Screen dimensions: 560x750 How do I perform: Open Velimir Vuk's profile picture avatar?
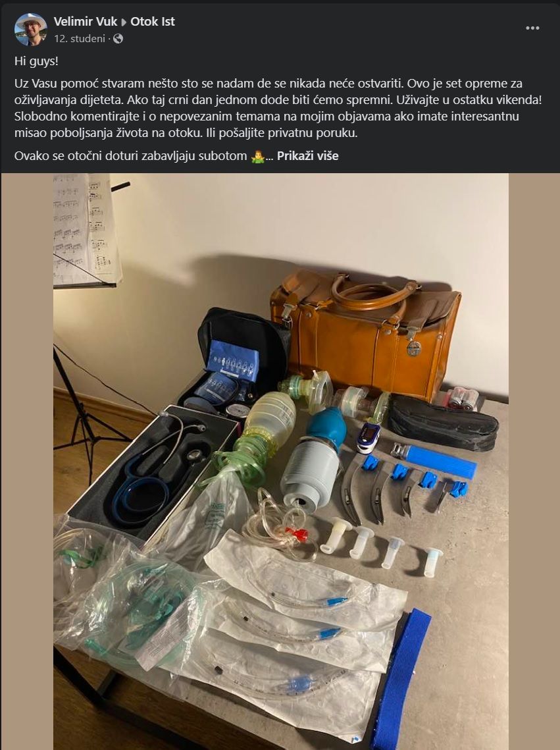tap(31, 30)
